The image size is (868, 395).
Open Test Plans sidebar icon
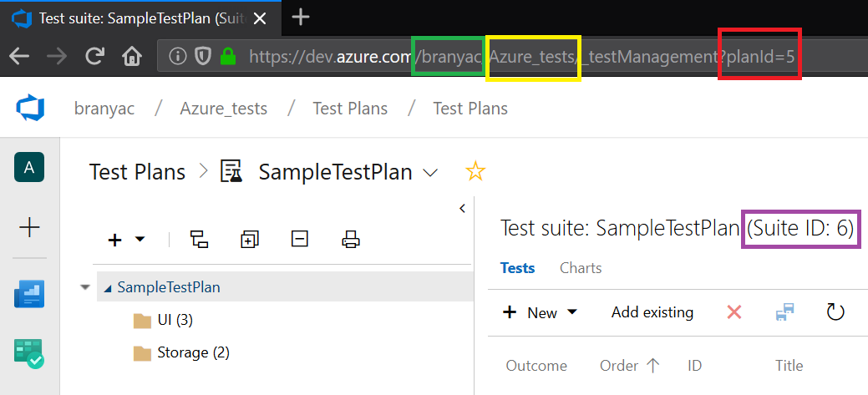click(29, 354)
